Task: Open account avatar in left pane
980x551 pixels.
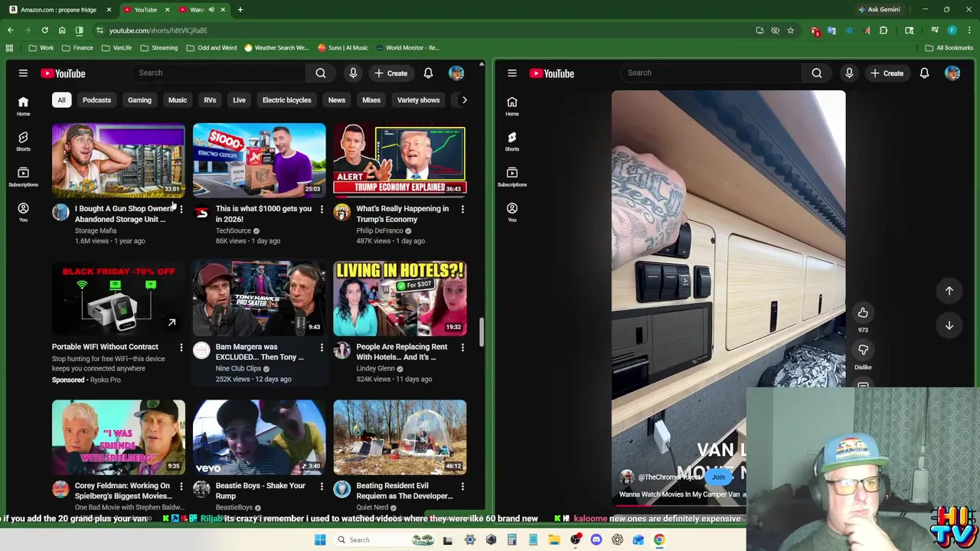Action: 456,73
